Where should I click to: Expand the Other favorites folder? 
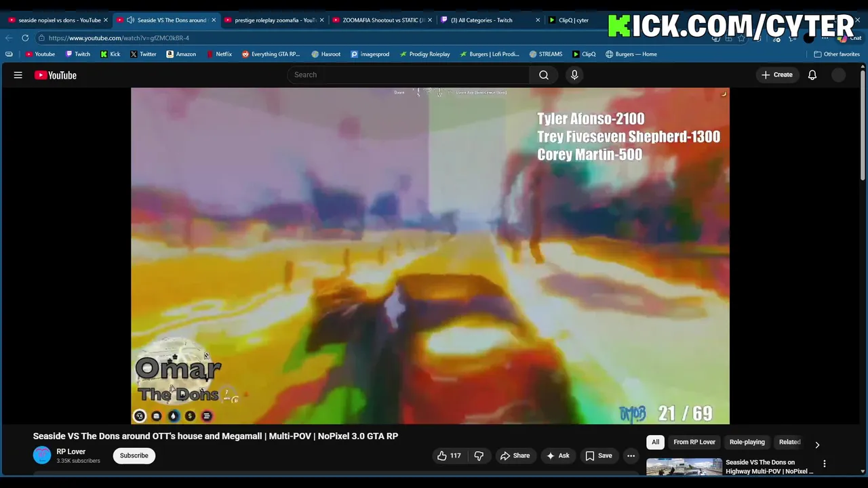pos(837,54)
